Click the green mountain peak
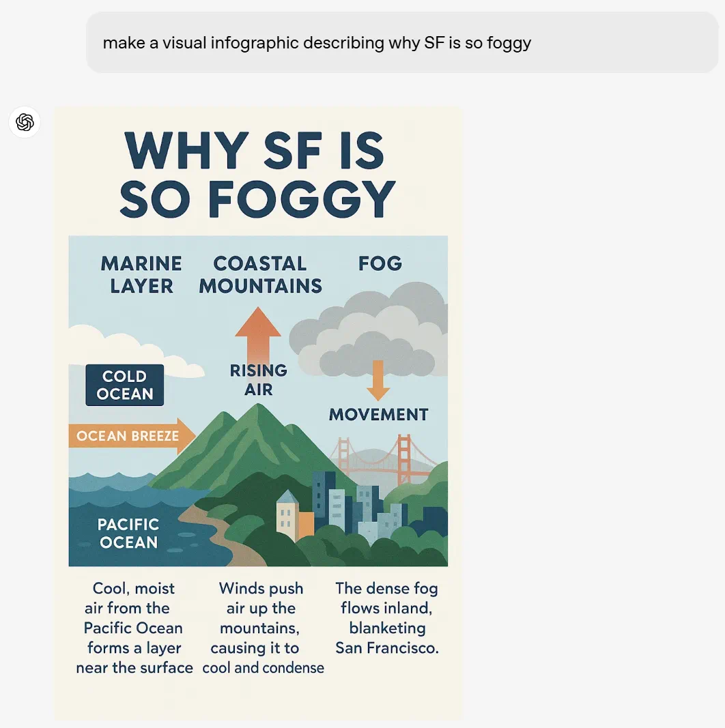This screenshot has width=725, height=728. pyautogui.click(x=256, y=437)
